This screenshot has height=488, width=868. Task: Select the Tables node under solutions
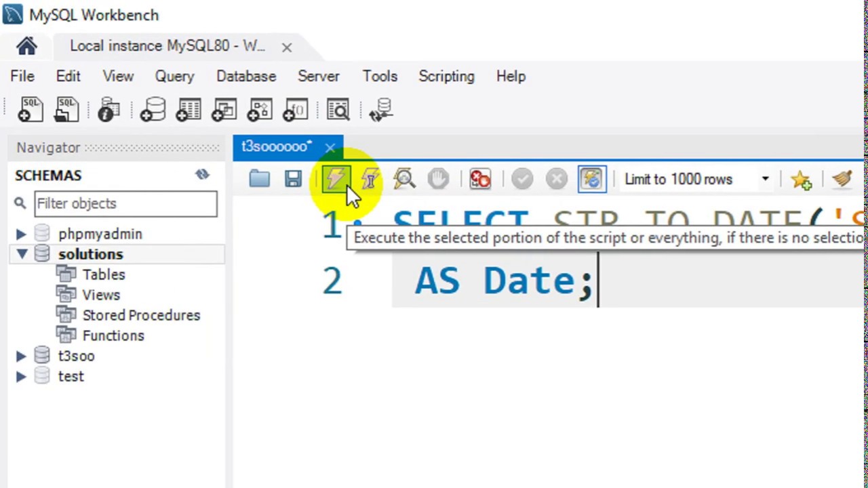pos(104,274)
